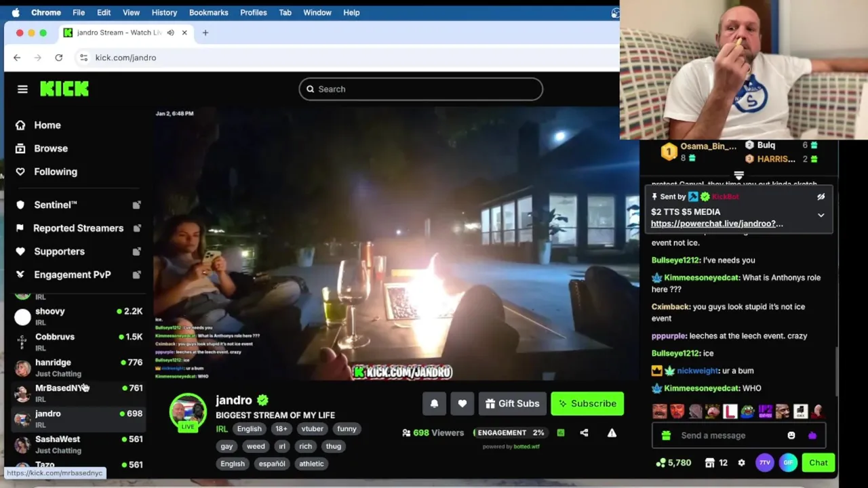Screen dimensions: 868x488
Task: Hide the pinned message
Action: pos(821,197)
